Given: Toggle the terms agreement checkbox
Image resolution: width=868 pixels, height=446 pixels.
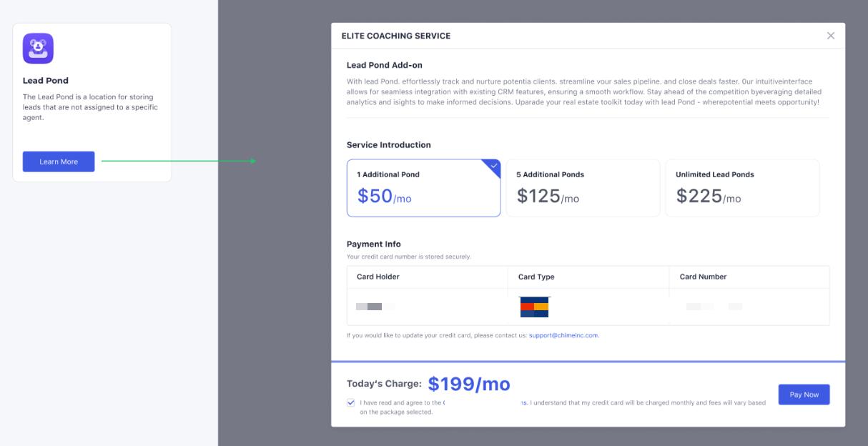Looking at the screenshot, I should (351, 402).
